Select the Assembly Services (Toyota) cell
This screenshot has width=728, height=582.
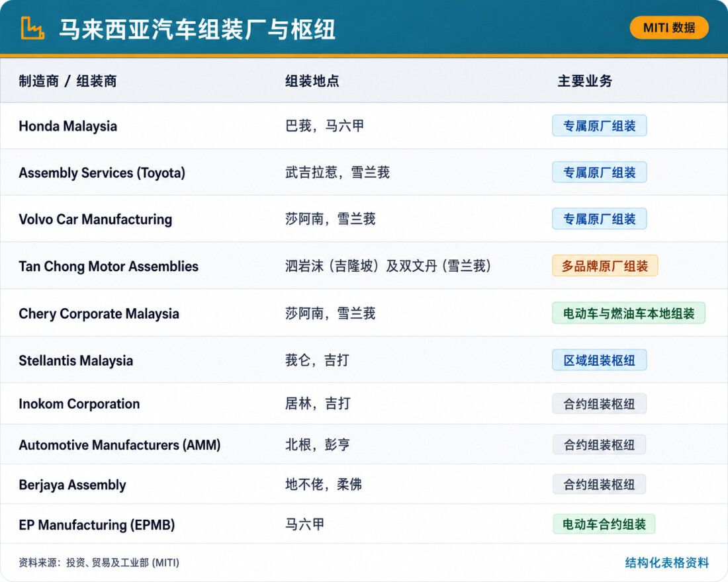coord(102,173)
